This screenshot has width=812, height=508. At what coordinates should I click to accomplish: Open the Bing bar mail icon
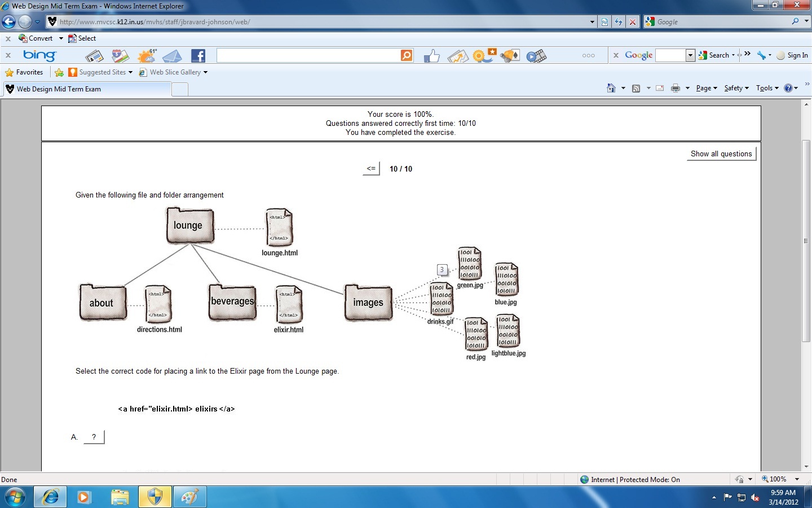click(172, 56)
